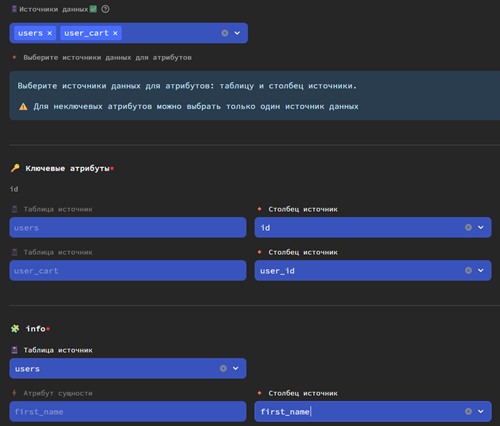The image size is (500, 426).
Task: Clear the user_id source column value
Action: [x=468, y=270]
